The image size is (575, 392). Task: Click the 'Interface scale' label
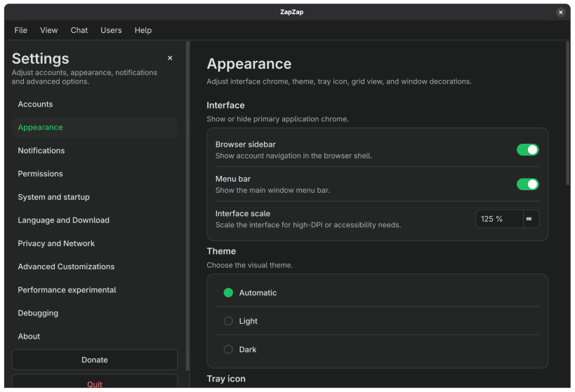[243, 214]
